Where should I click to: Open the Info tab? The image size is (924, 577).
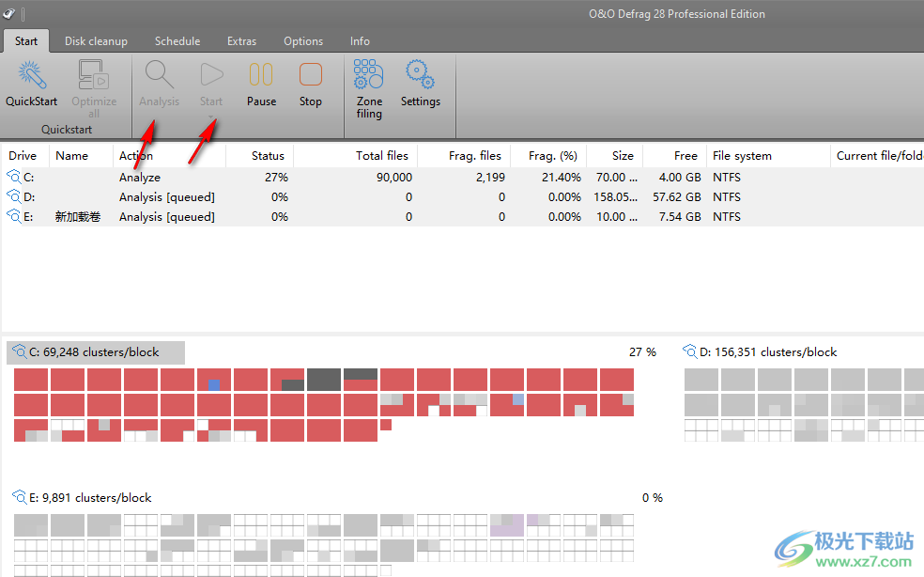coord(360,41)
